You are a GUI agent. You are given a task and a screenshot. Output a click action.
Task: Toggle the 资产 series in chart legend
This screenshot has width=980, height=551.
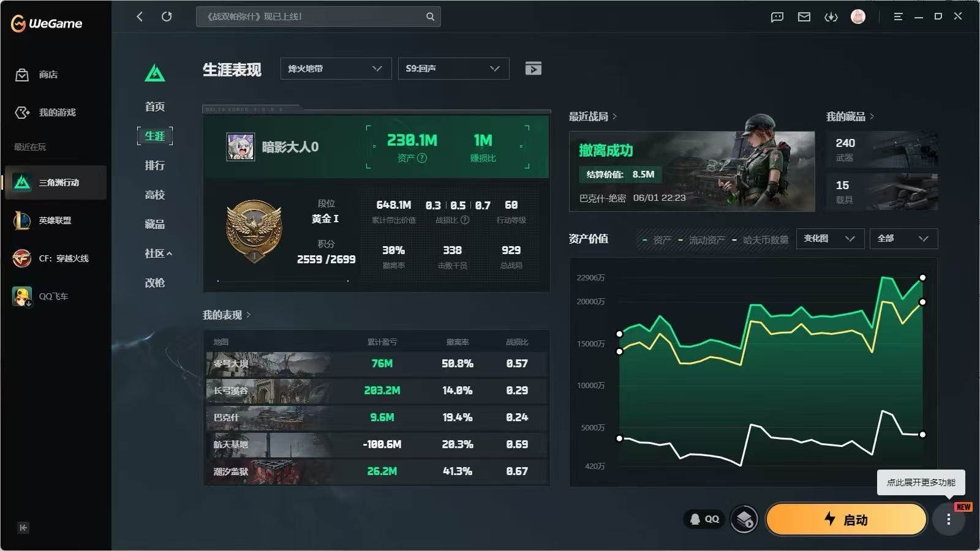point(657,240)
